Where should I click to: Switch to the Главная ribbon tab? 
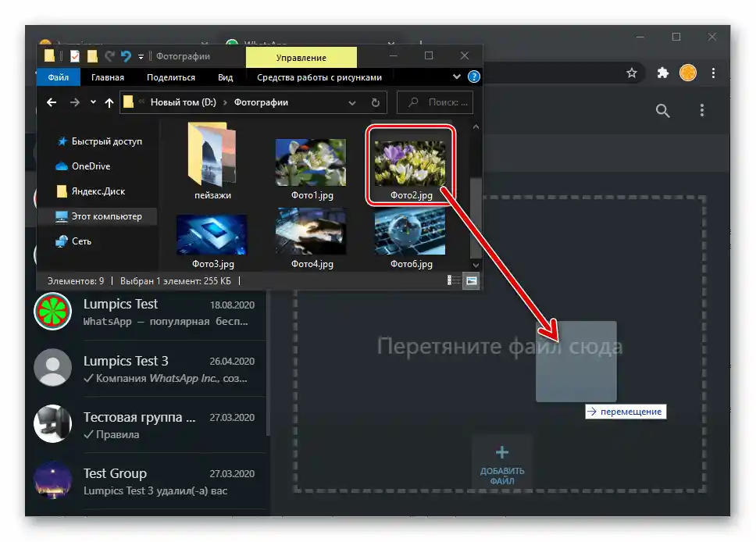[108, 77]
